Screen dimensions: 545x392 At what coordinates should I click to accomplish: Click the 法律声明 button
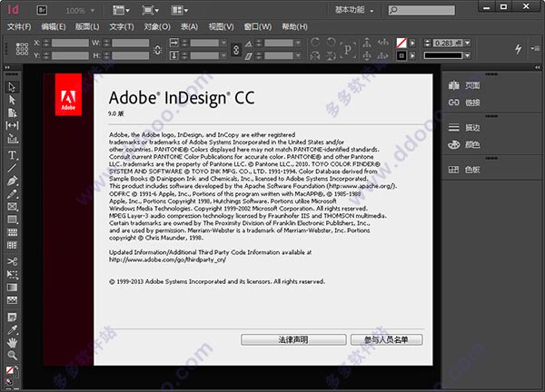point(293,339)
